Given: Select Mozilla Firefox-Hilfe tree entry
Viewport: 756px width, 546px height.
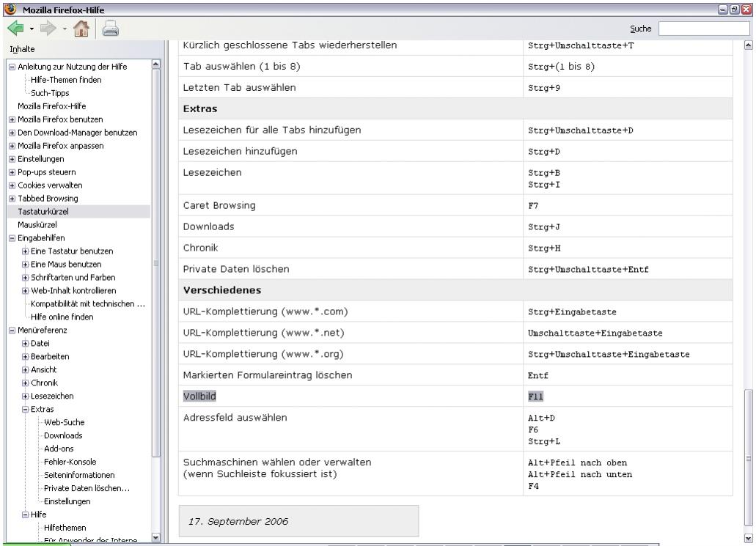Looking at the screenshot, I should pos(51,106).
